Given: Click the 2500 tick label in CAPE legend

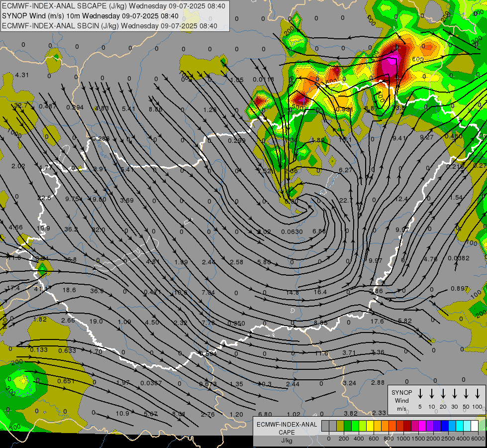Looking at the screenshot, I should tap(448, 439).
